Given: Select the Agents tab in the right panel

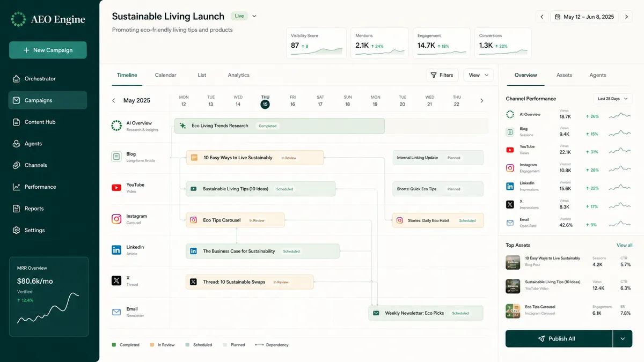Looking at the screenshot, I should click(x=598, y=75).
